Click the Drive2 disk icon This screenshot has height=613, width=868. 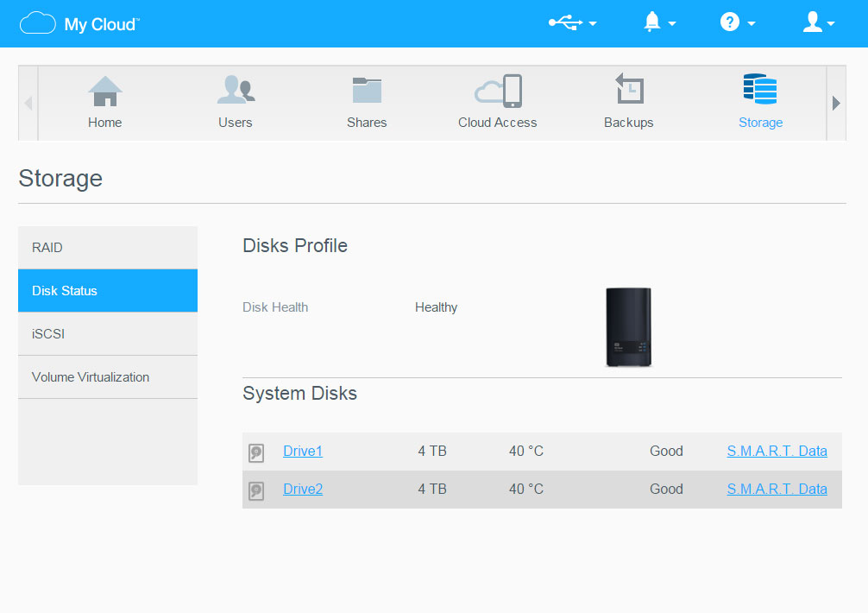(x=256, y=490)
